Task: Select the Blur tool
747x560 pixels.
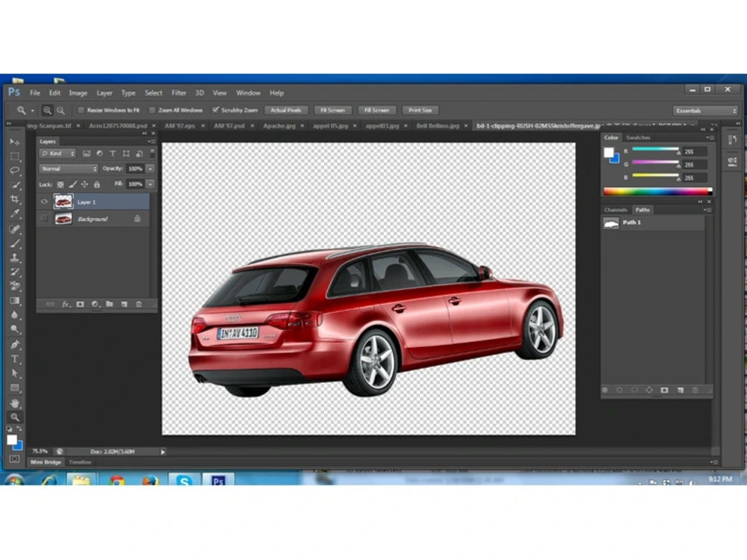Action: coord(15,315)
